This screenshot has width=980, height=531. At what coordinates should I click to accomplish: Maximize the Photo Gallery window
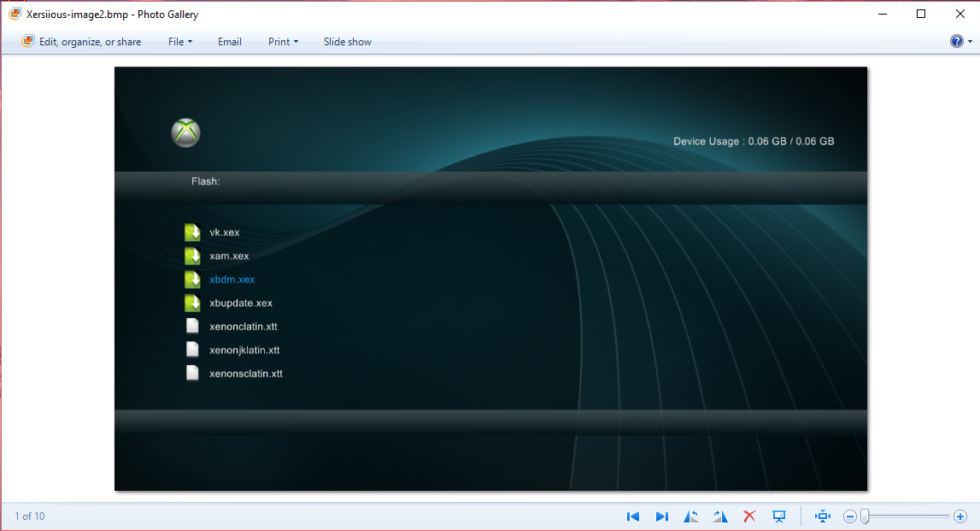[921, 14]
